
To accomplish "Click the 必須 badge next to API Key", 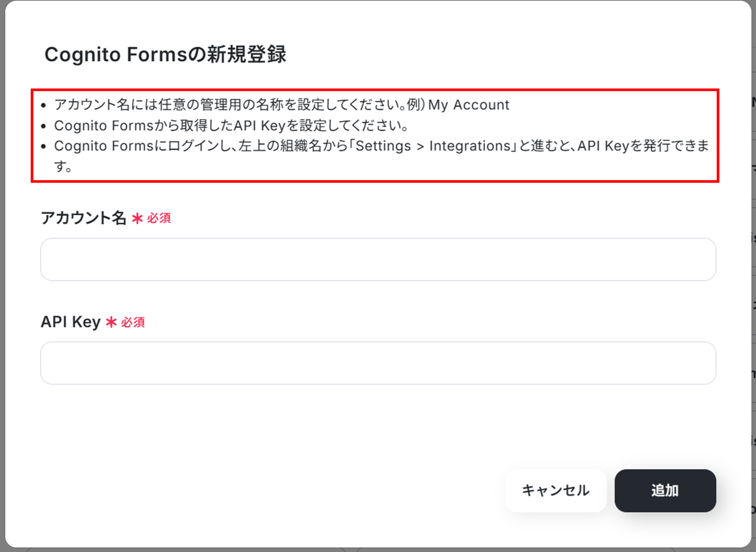I will click(x=133, y=322).
